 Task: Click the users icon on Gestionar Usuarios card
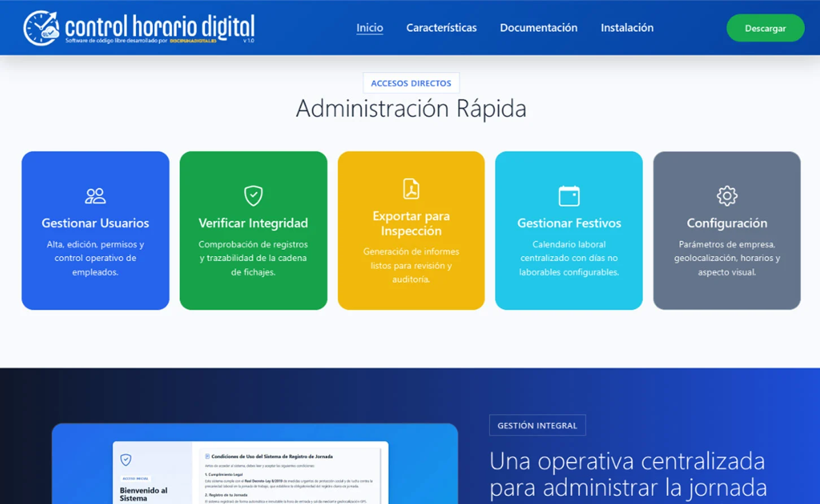coord(95,196)
